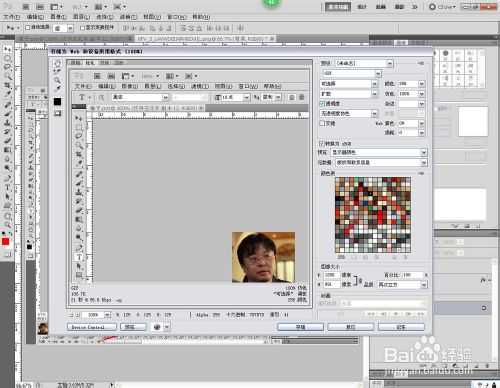500x388 pixels.
Task: Pick the black eyedropper color swatch
Action: [58, 102]
